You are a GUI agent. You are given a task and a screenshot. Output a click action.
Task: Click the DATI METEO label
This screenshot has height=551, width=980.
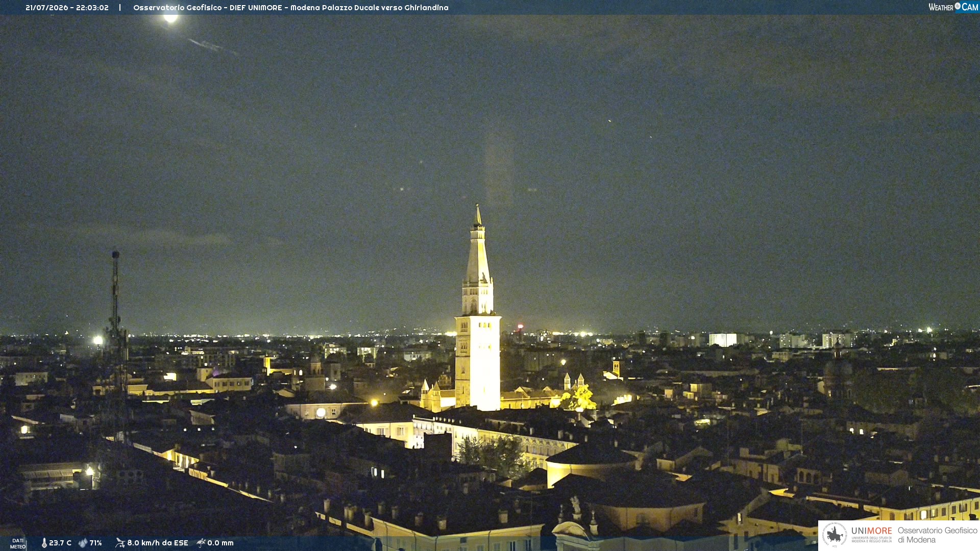pos(18,543)
